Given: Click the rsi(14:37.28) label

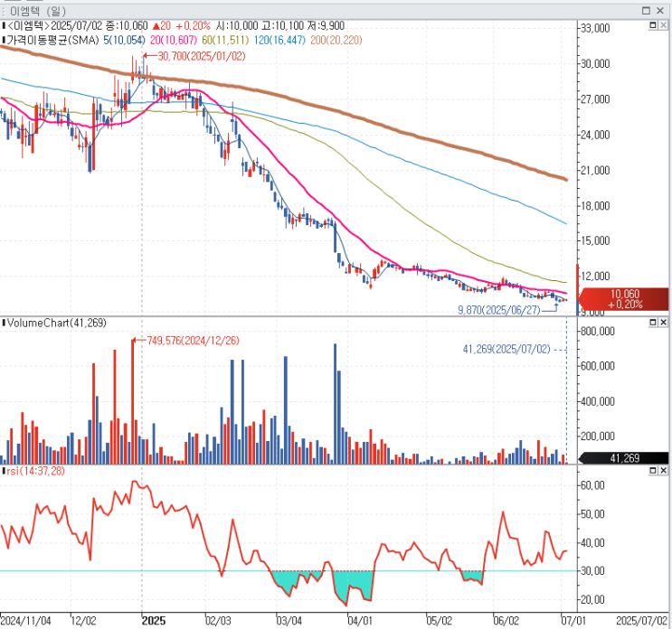Looking at the screenshot, I should point(35,471).
